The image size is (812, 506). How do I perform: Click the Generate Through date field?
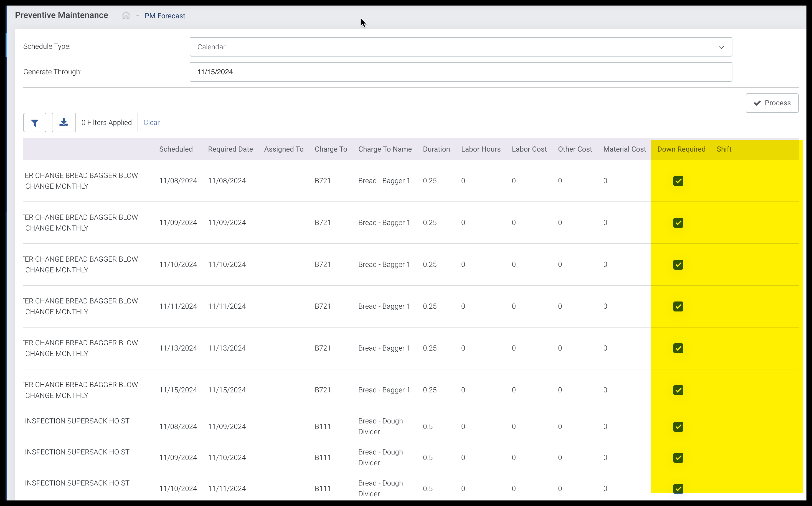click(460, 72)
